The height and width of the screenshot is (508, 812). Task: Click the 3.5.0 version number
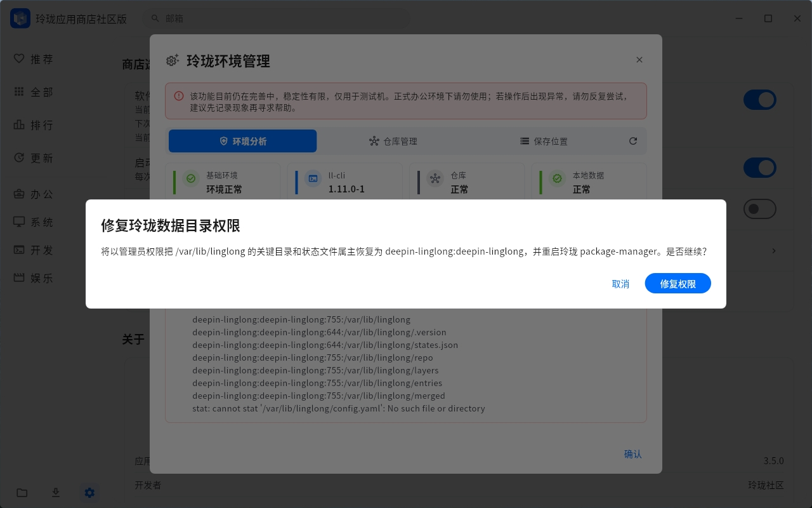[774, 461]
